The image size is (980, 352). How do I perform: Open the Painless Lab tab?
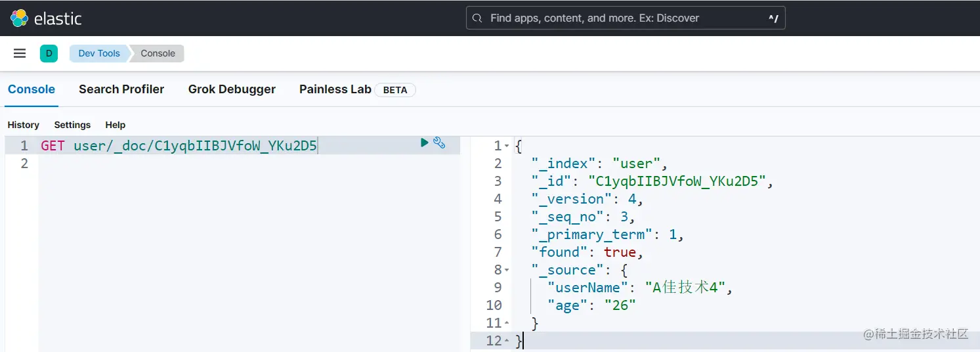pos(335,89)
